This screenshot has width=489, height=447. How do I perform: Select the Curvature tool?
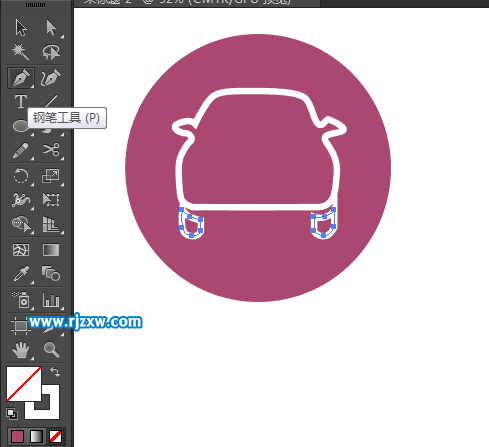(51, 78)
